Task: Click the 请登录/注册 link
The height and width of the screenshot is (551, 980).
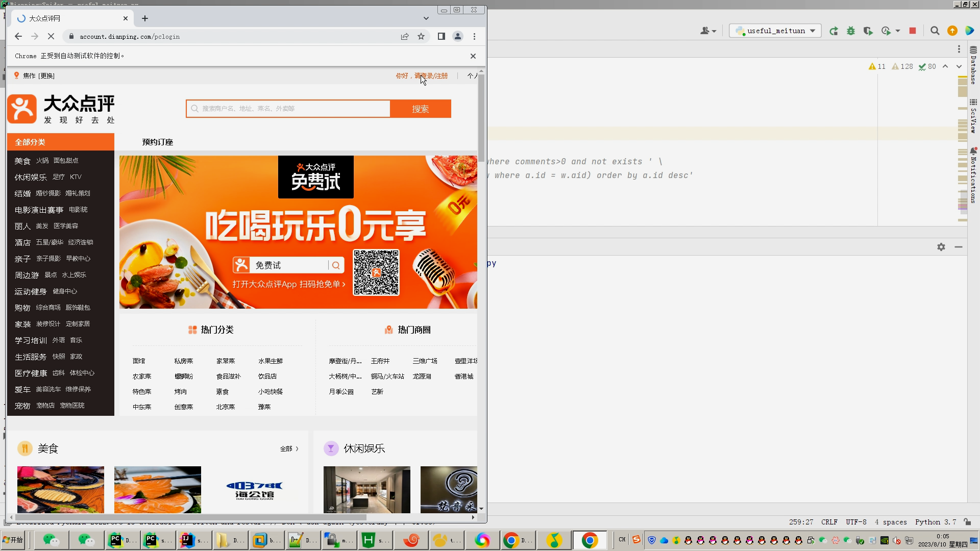Action: 431,76
